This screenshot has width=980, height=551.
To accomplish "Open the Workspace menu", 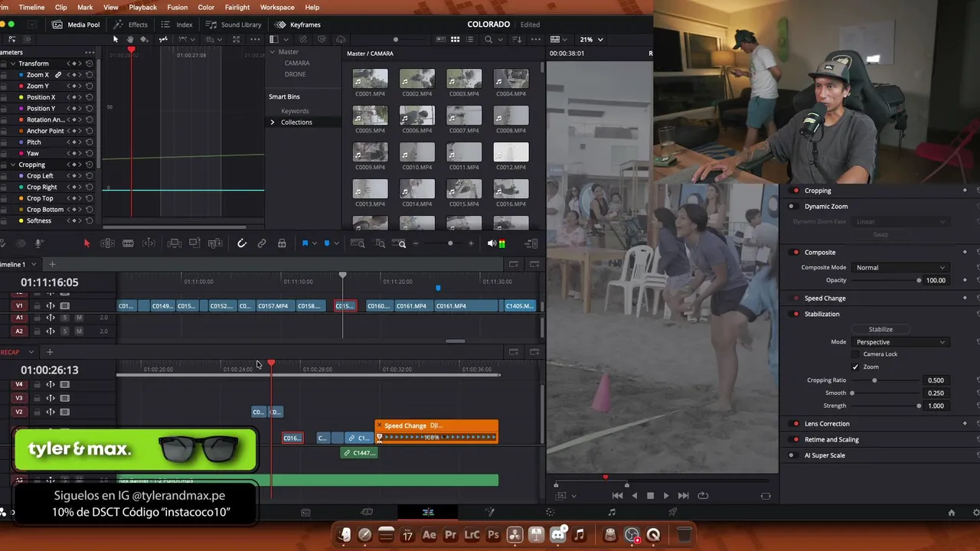I will 277,7.
